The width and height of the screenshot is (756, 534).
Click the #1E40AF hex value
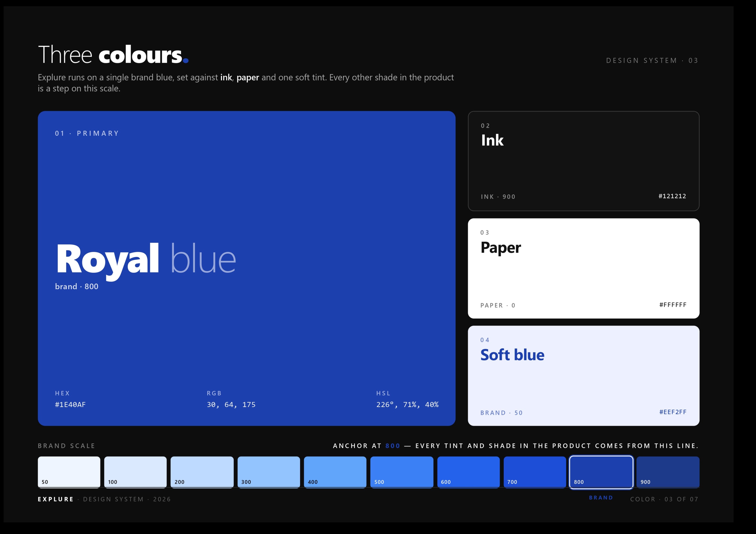tap(70, 405)
